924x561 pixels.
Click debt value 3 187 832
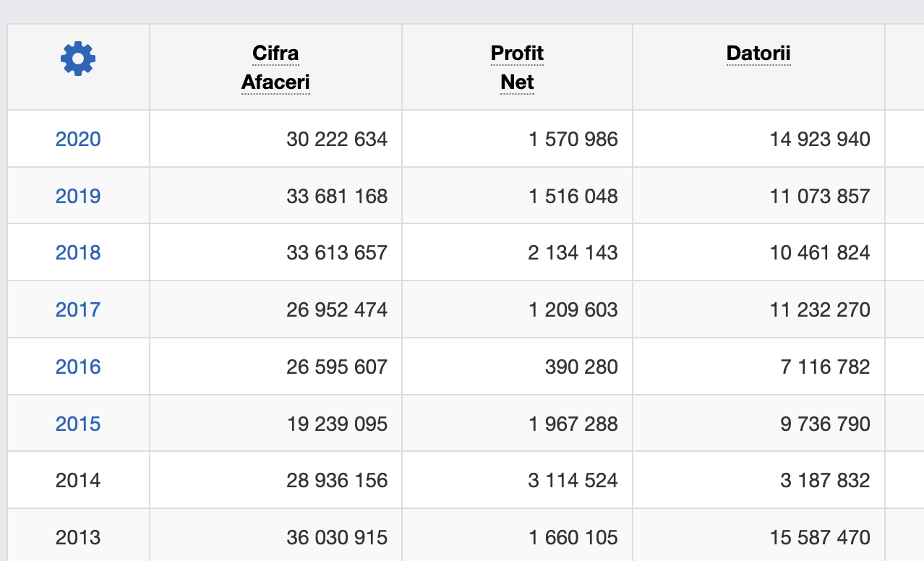tap(825, 480)
